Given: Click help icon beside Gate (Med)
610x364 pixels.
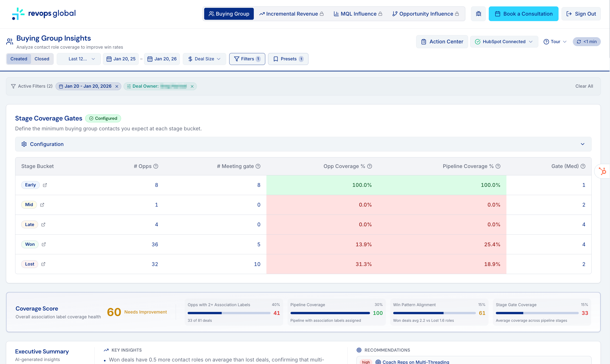Looking at the screenshot, I should [583, 166].
